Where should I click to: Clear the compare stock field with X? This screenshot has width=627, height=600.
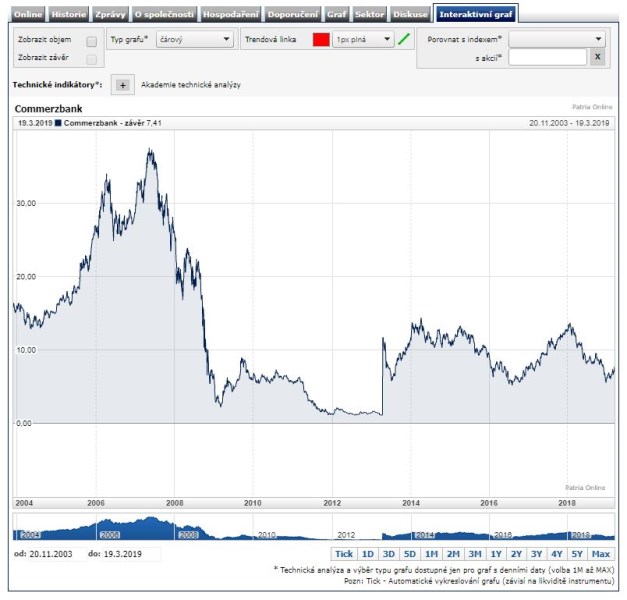point(597,57)
